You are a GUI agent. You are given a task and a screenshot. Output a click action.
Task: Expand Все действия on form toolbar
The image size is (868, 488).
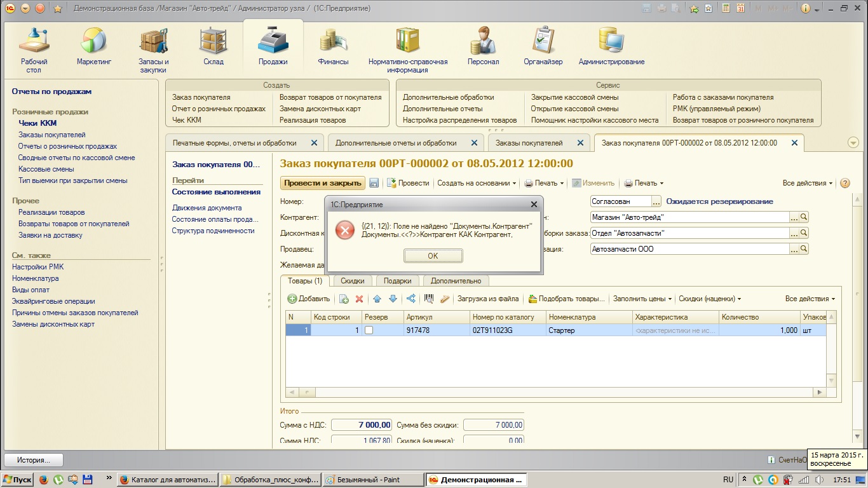808,183
